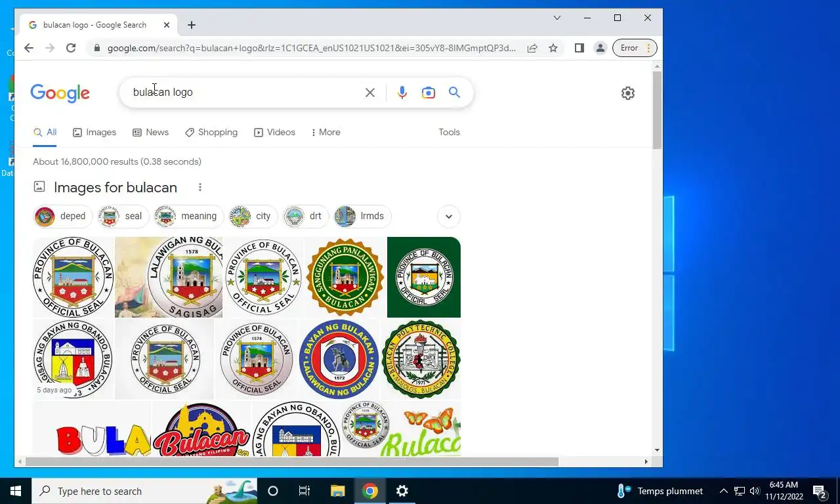Select the meaning filter chip

point(188,216)
